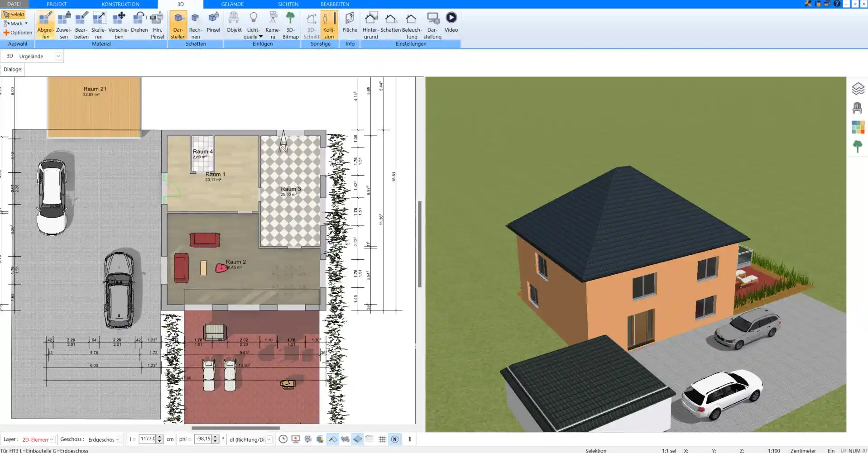Toggle the north arrow N button
868x453 pixels.
pyautogui.click(x=395, y=439)
